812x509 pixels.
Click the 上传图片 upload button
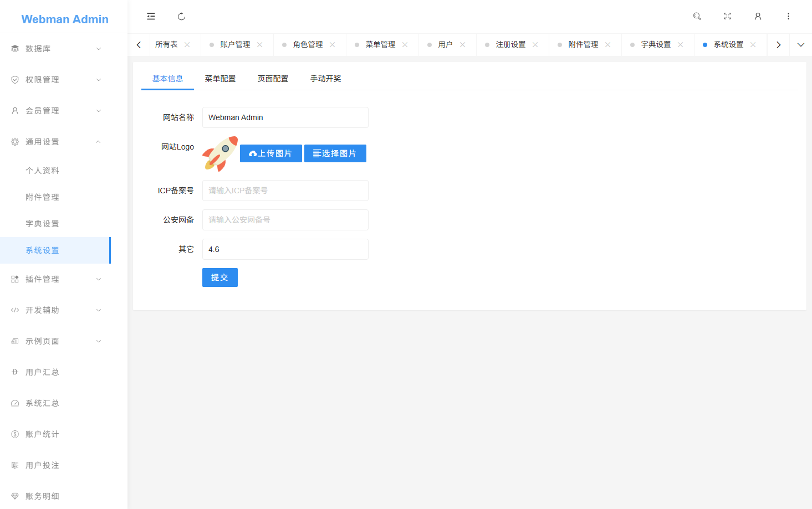click(270, 153)
